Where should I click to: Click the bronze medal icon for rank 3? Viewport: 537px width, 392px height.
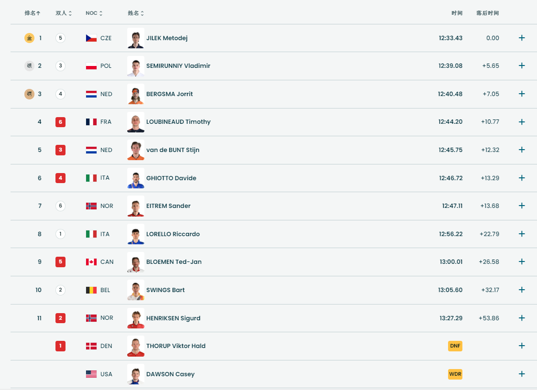pos(29,94)
